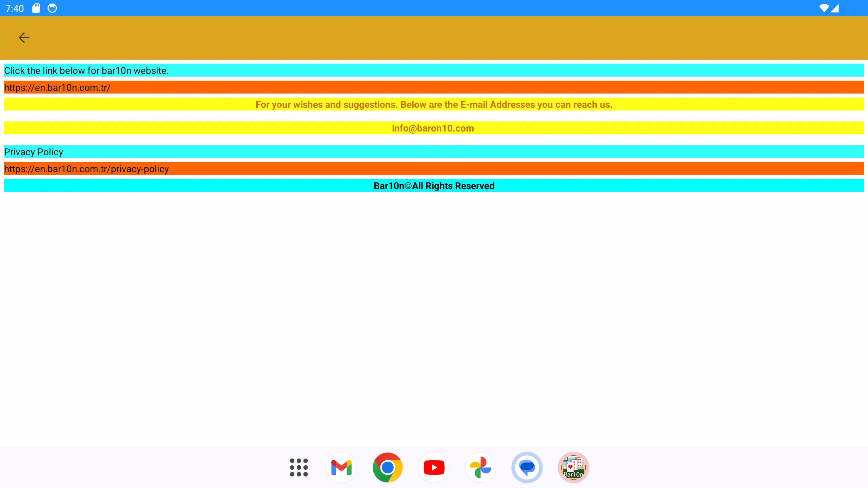
Task: Open the privacy-policy URL link
Action: pyautogui.click(x=86, y=169)
